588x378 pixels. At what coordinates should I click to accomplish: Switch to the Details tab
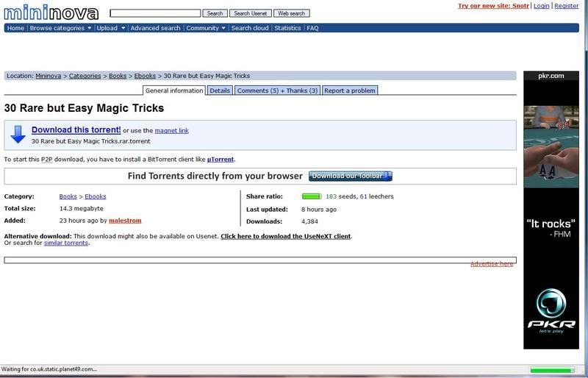click(219, 90)
